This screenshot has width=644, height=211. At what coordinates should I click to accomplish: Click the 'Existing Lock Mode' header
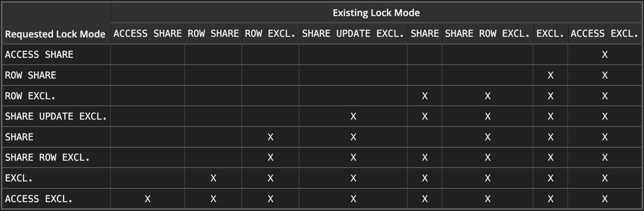coord(376,13)
